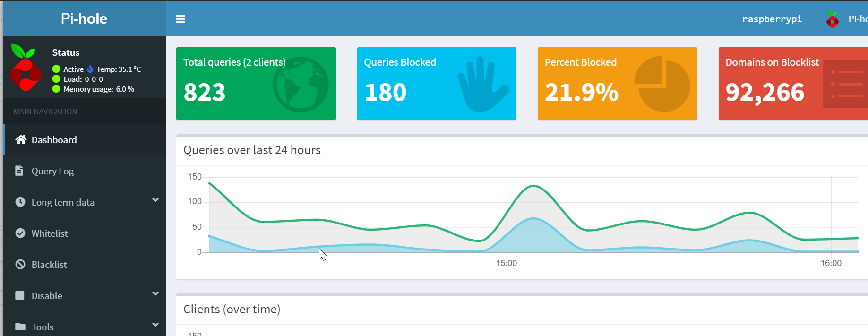This screenshot has height=336, width=868.
Task: Click the raspberry icon in the top bar
Action: (832, 19)
